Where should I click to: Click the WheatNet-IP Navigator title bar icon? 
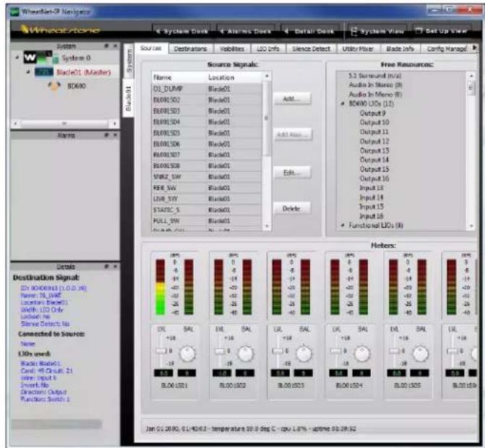point(14,12)
